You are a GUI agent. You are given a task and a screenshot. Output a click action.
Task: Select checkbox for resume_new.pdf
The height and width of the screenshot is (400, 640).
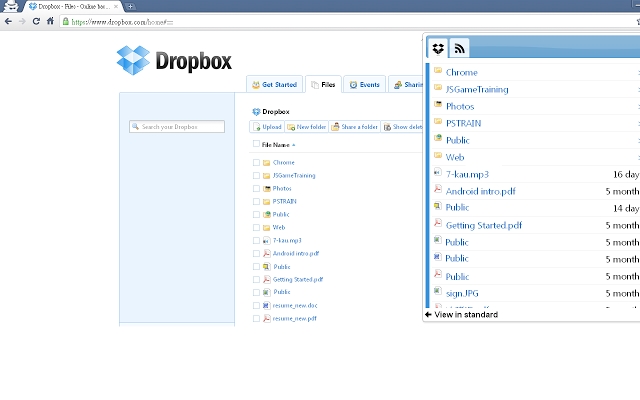click(256, 318)
